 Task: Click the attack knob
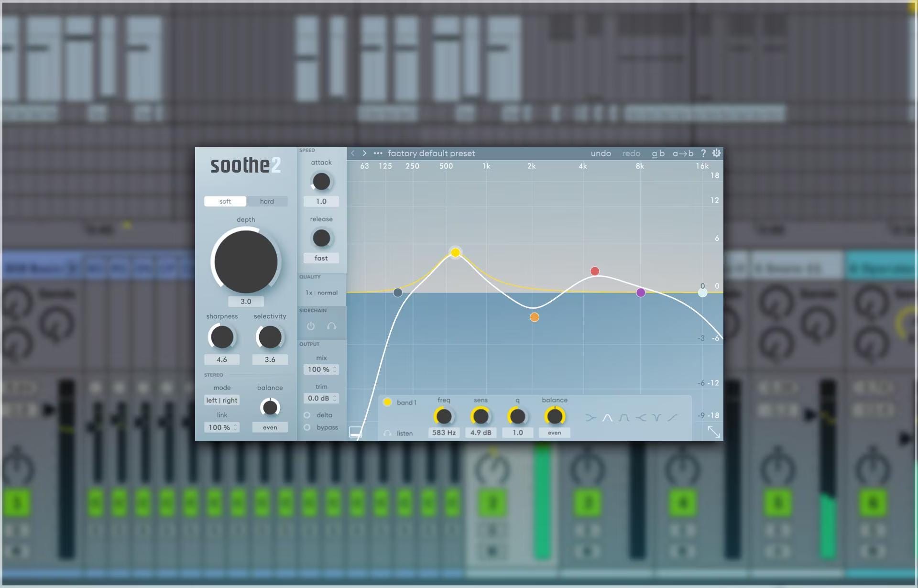[321, 182]
